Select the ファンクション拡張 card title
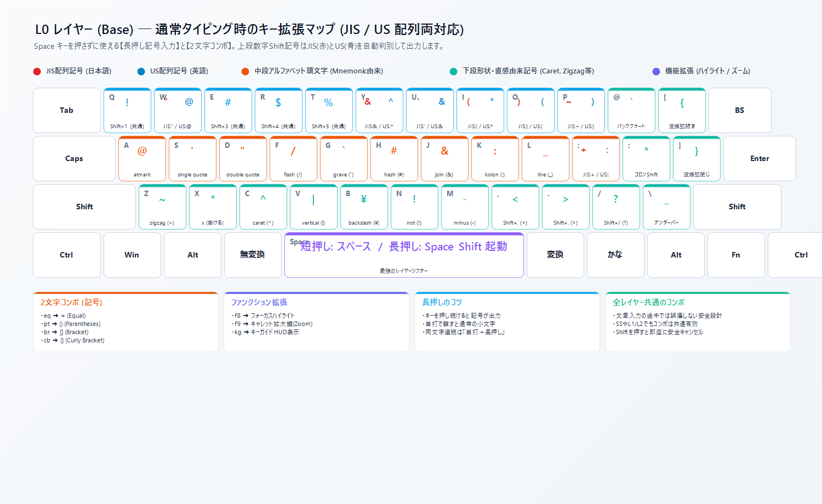 point(259,302)
